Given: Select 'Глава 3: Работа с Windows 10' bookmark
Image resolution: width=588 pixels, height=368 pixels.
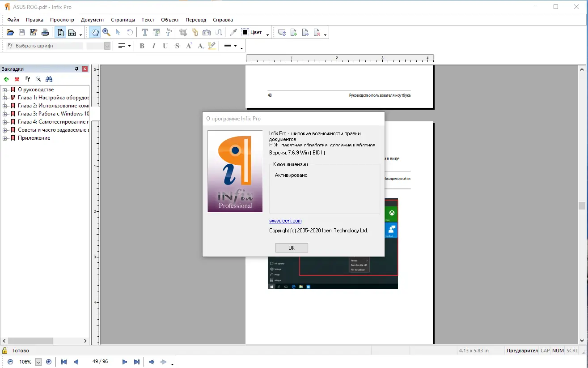Looking at the screenshot, I should pyautogui.click(x=53, y=114).
